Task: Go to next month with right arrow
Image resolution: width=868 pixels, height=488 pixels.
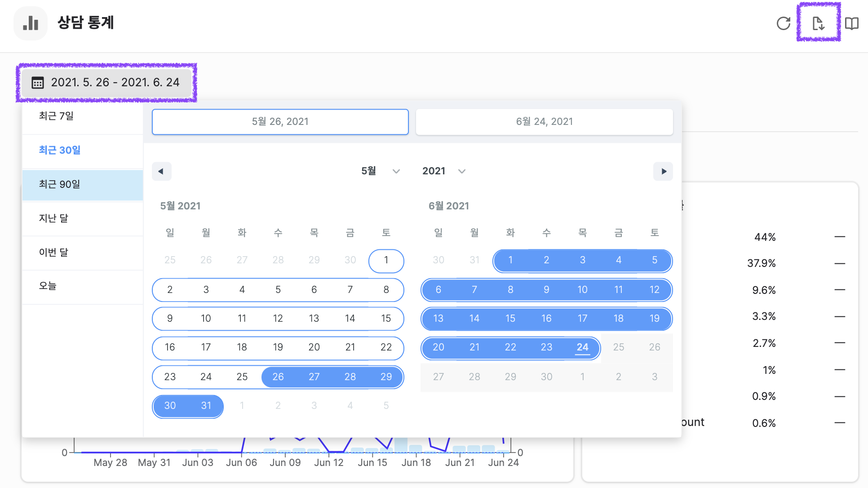Action: [663, 171]
